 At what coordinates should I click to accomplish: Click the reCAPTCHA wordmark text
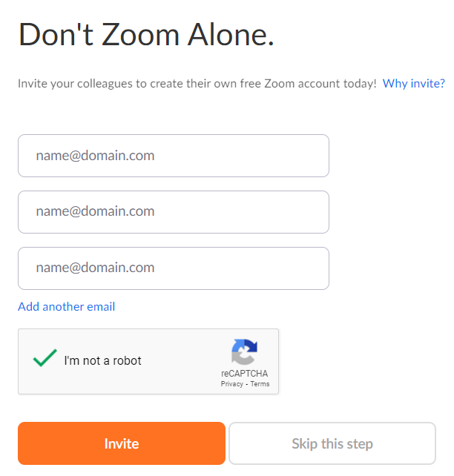[245, 373]
